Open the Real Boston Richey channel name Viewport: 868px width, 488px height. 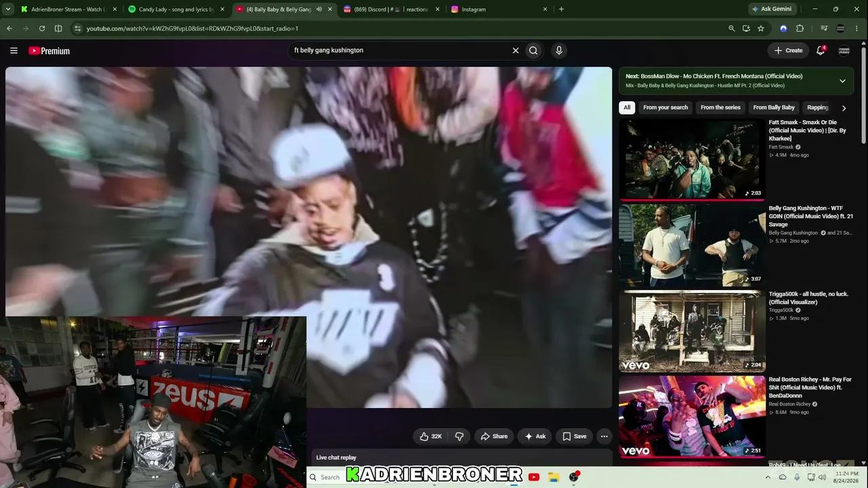click(790, 404)
